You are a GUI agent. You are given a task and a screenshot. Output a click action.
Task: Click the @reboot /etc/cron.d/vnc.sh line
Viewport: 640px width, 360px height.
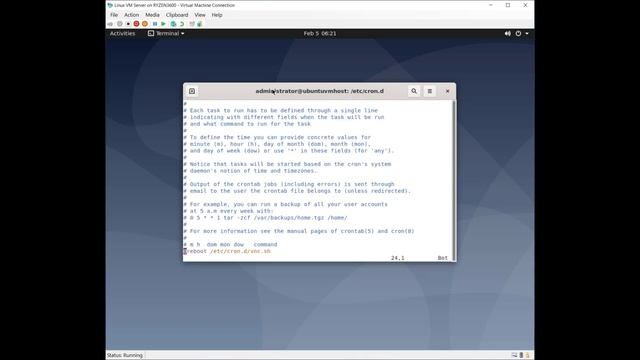227,251
